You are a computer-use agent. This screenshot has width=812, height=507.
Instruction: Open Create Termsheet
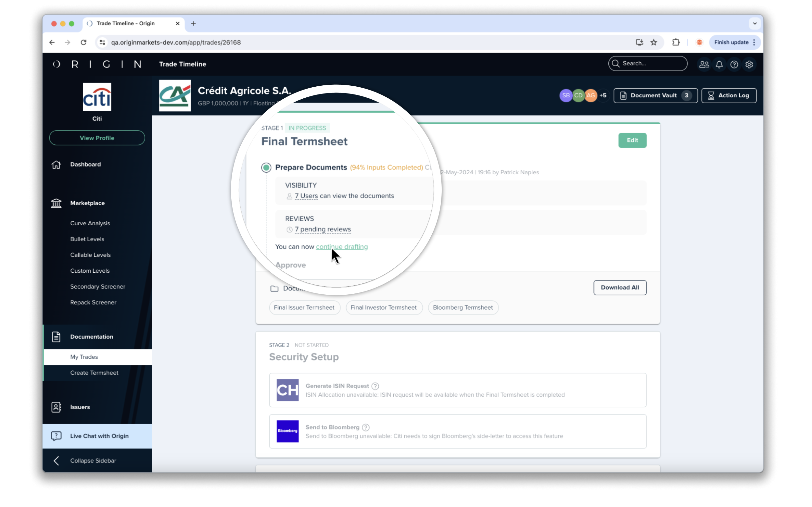(x=94, y=373)
